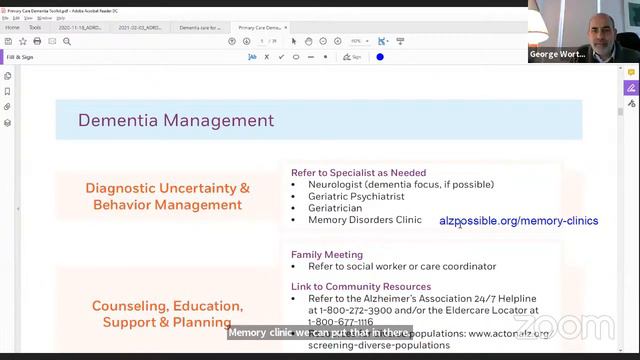Switch to the Dementia care for document tab
The height and width of the screenshot is (360, 640).
point(200,28)
